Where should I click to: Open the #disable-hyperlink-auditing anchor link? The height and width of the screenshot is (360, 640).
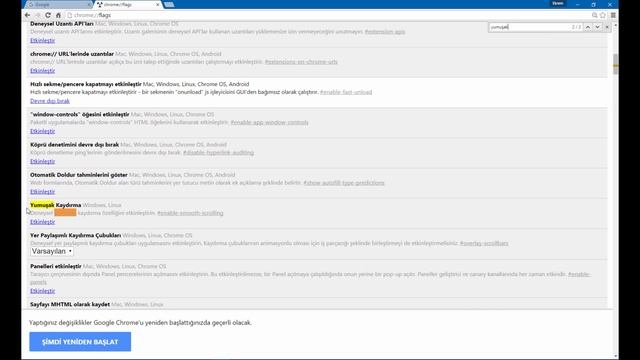(218, 153)
